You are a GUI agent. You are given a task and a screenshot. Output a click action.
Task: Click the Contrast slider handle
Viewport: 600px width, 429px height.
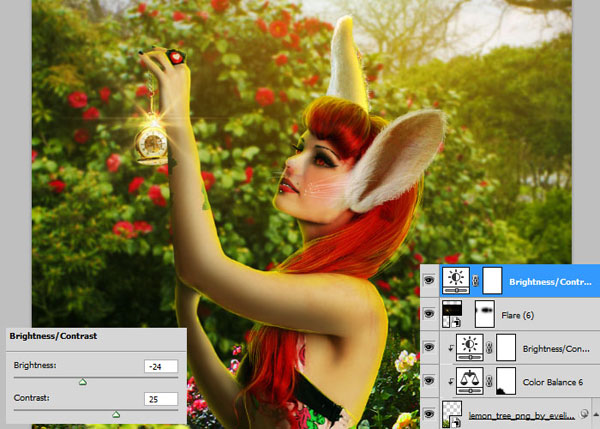coord(116,414)
